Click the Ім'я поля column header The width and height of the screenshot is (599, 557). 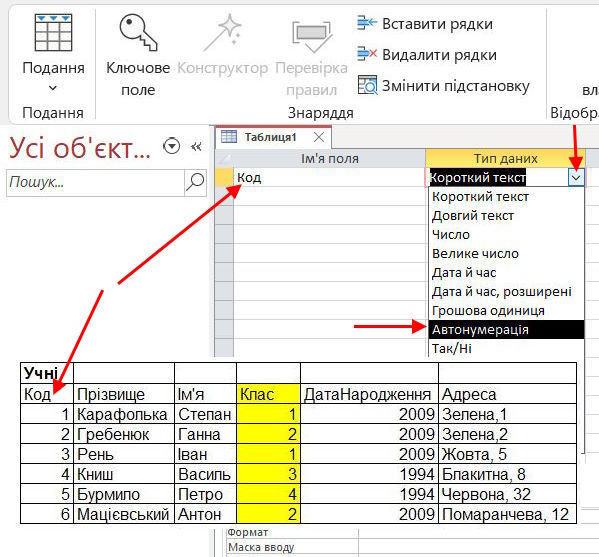coord(329,158)
